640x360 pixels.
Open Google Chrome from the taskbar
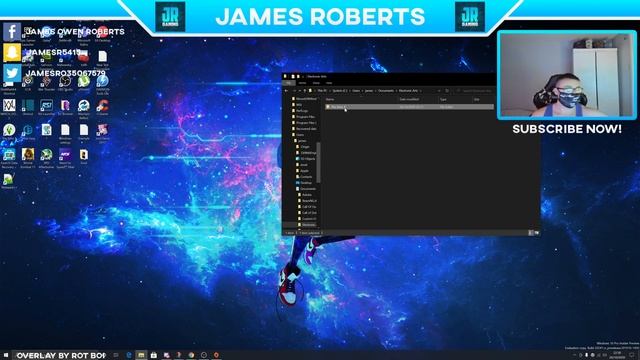tap(191, 355)
